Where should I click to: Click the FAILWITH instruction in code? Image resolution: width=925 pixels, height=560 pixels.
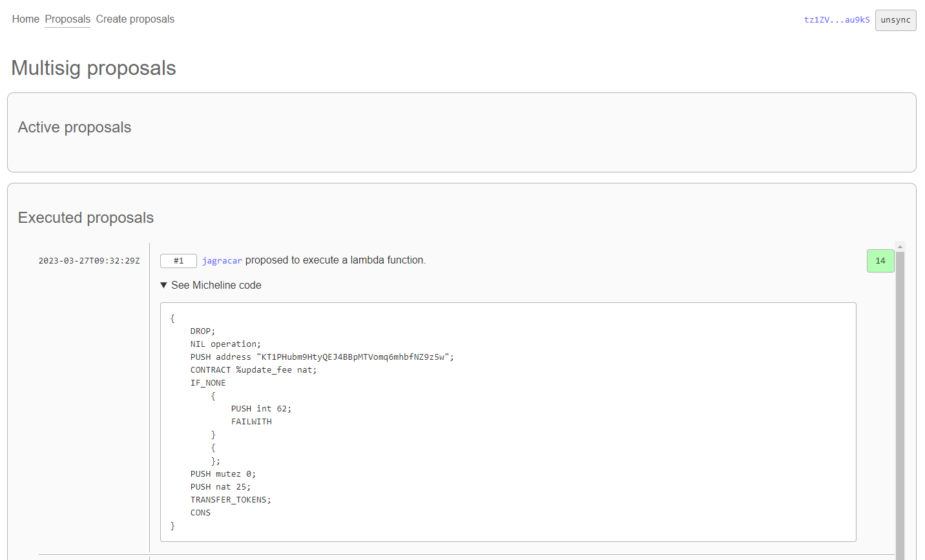(251, 422)
